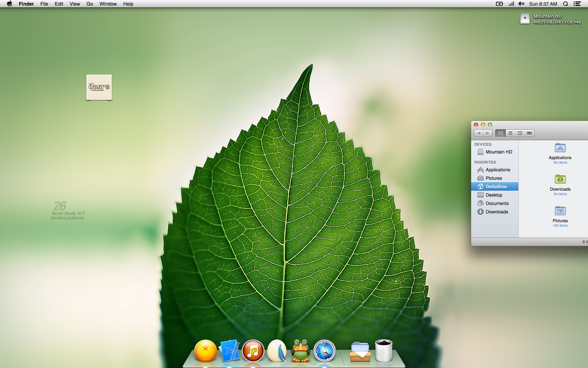
Task: Open the Edit menu
Action: coord(59,4)
